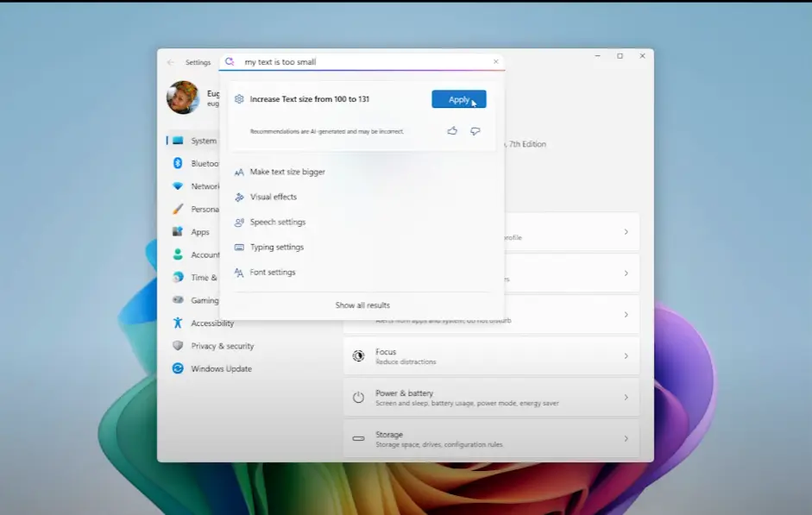
Task: Open Storage settings row
Action: click(x=491, y=439)
